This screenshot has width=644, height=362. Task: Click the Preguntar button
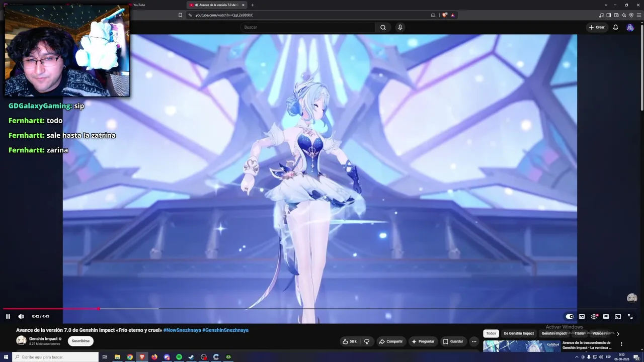(x=423, y=341)
